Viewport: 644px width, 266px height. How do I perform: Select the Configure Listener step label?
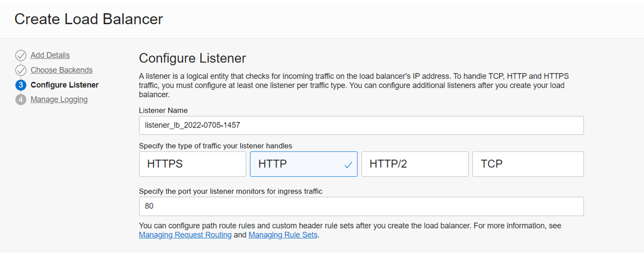(64, 85)
